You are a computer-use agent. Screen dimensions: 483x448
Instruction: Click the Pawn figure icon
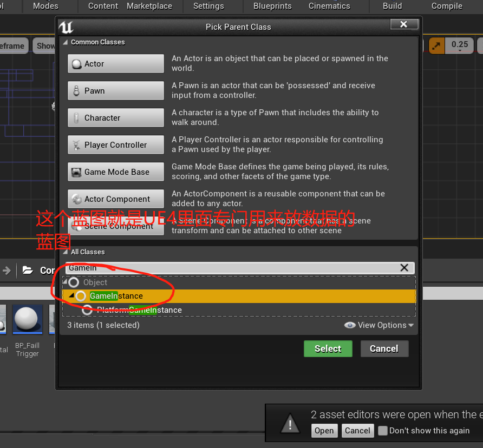point(76,91)
